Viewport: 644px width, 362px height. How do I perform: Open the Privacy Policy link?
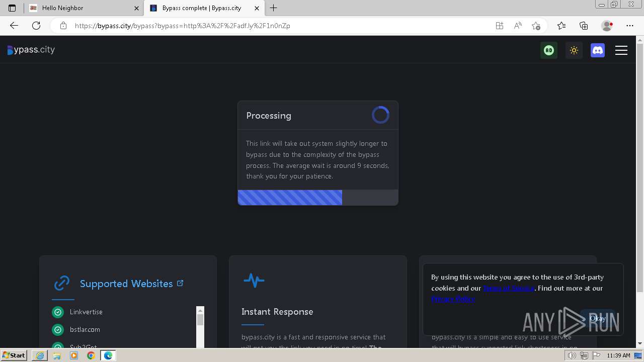pos(453,299)
